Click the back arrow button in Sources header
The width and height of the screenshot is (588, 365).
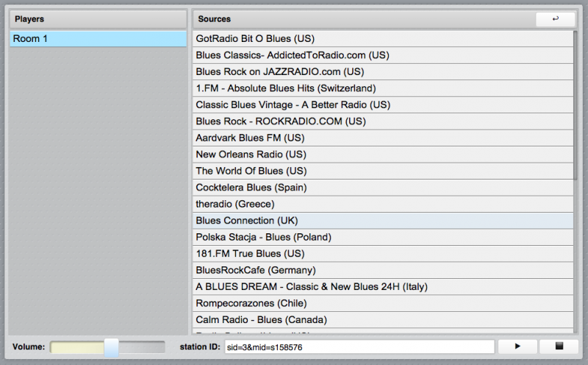pos(556,19)
